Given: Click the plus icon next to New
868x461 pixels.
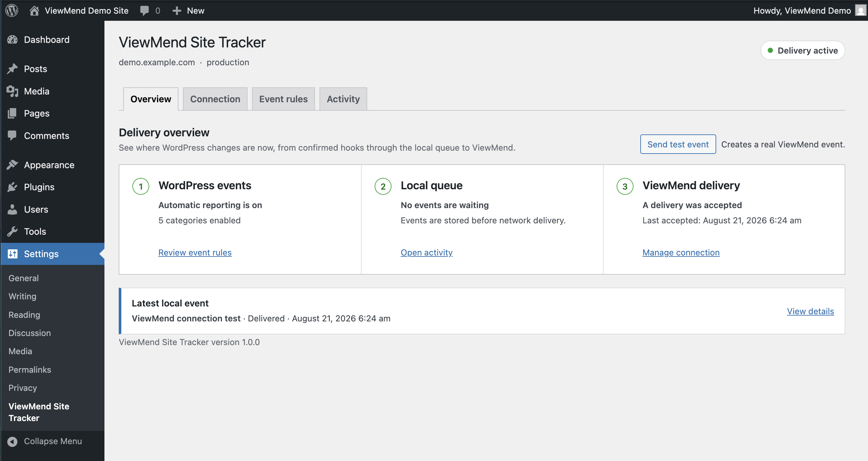Looking at the screenshot, I should coord(176,11).
